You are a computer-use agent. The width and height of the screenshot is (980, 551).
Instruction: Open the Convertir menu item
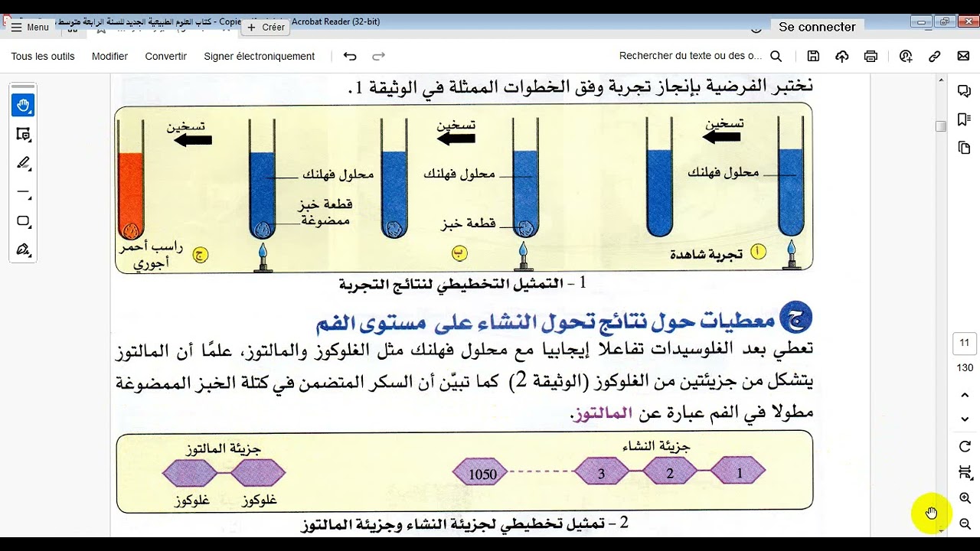click(166, 57)
